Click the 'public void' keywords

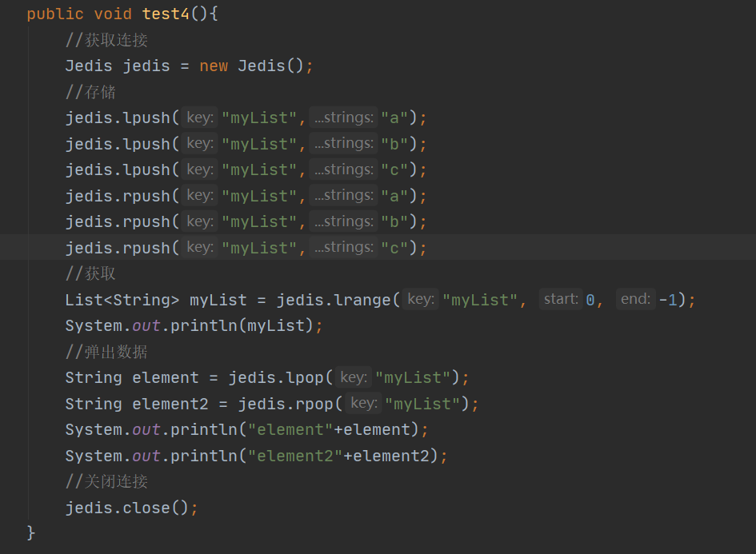79,14
